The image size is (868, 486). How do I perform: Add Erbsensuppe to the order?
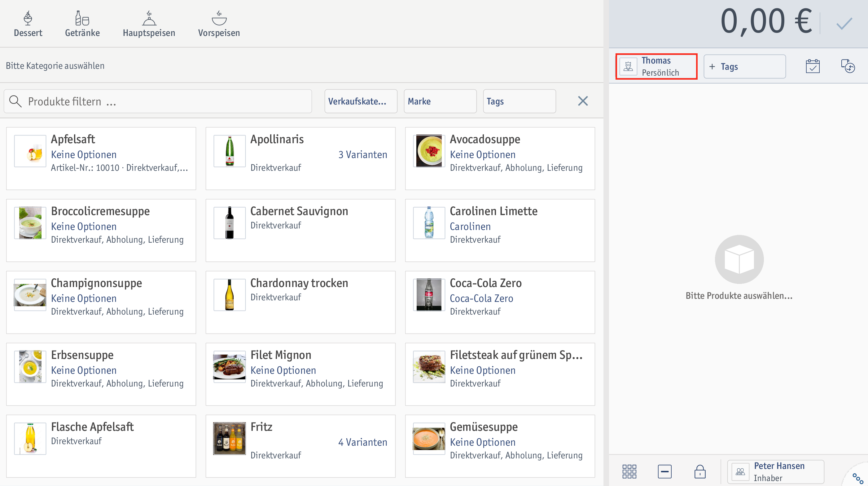pyautogui.click(x=101, y=374)
